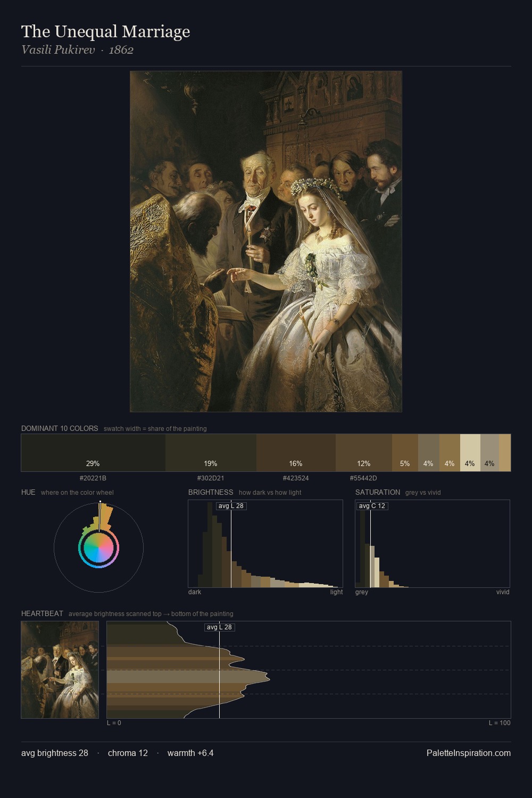Screen dimensions: 532x798
Task: Click the hex code #302D21
Action: coord(211,478)
